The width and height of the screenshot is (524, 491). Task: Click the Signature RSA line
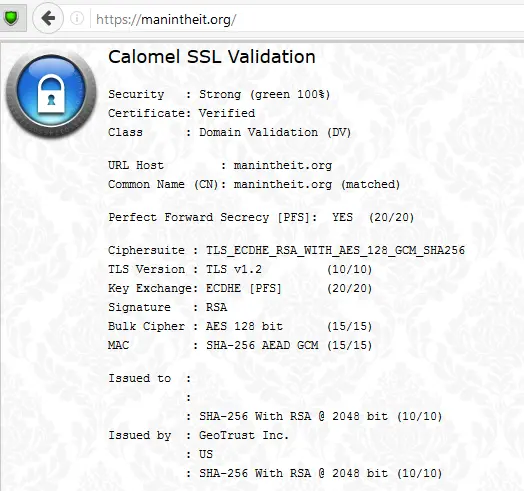pos(167,307)
